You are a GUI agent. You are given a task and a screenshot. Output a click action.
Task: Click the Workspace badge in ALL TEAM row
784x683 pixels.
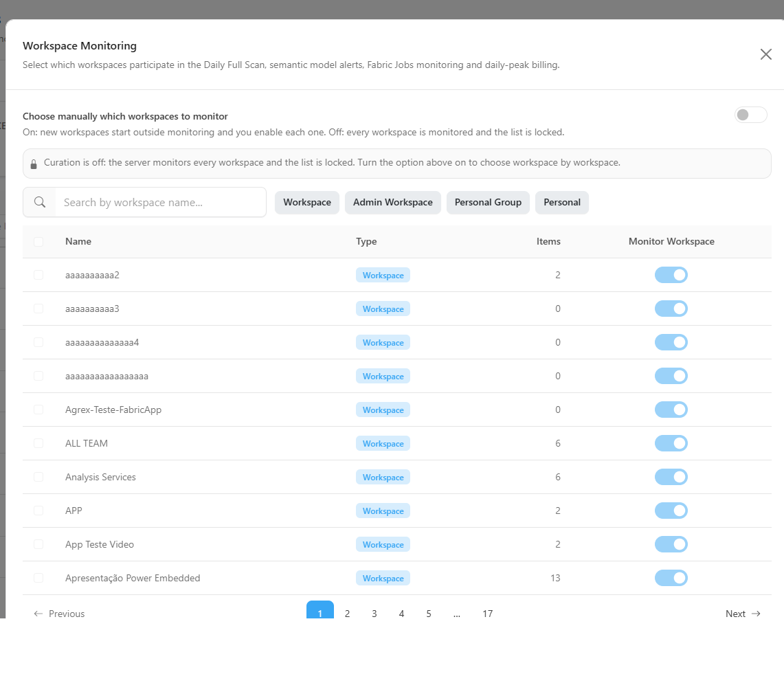point(383,443)
